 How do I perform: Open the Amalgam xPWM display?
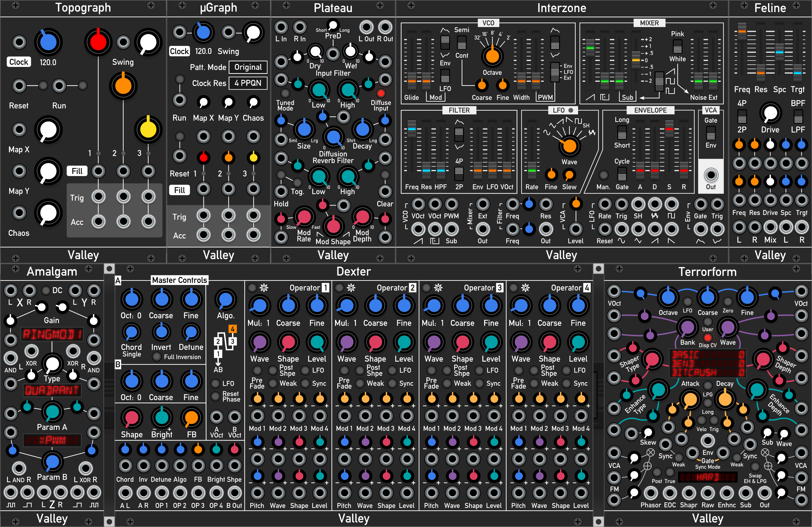(x=52, y=440)
